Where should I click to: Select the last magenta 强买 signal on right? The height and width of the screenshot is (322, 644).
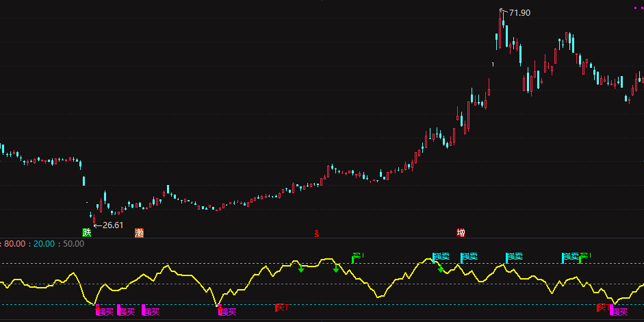tap(619, 312)
